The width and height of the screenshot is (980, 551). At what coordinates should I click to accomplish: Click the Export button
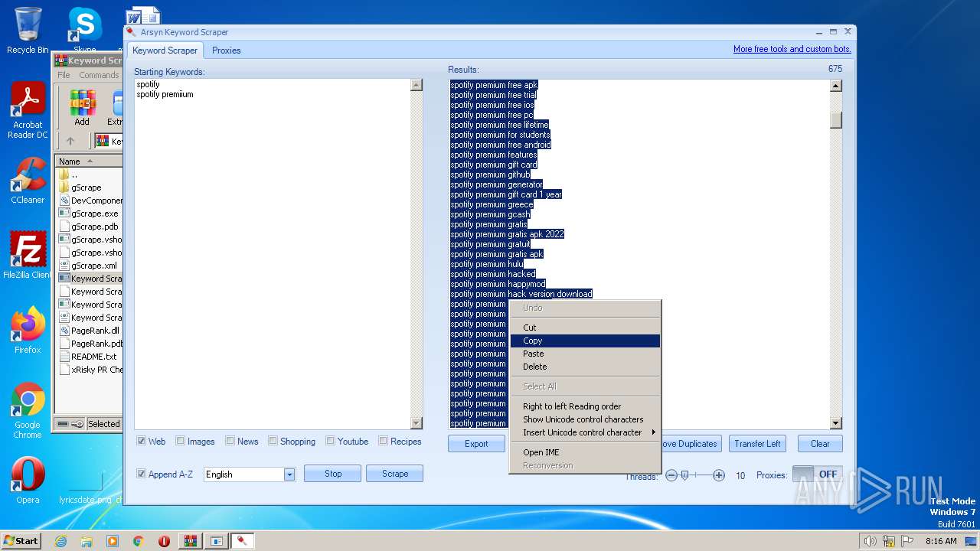(476, 444)
